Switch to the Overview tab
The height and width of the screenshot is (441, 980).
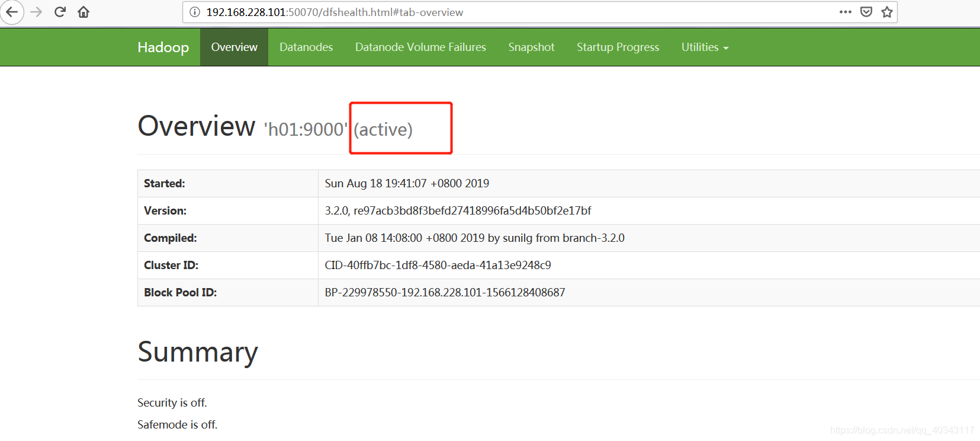click(234, 47)
